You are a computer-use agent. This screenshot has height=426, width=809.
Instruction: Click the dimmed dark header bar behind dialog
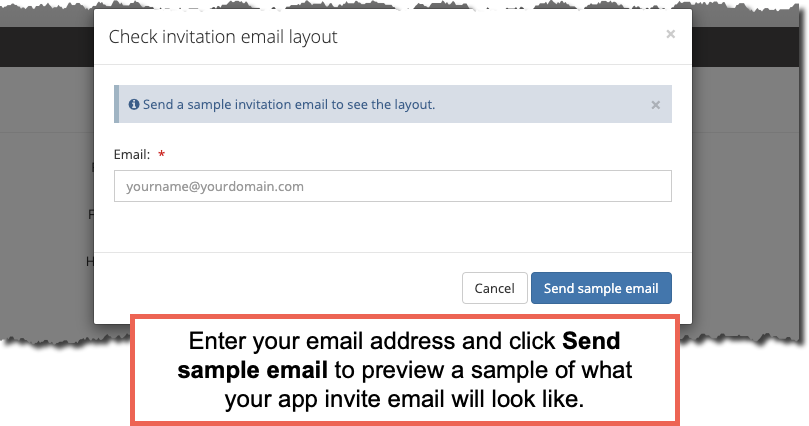pyautogui.click(x=46, y=47)
